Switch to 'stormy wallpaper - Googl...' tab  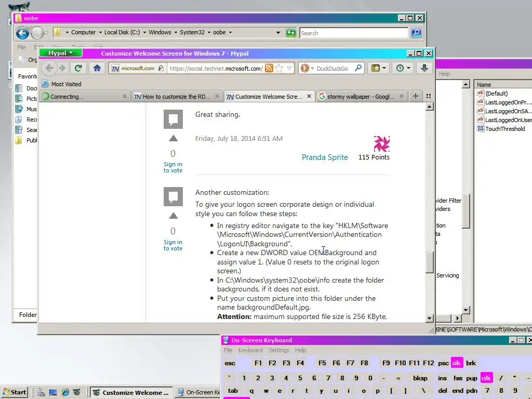point(361,97)
